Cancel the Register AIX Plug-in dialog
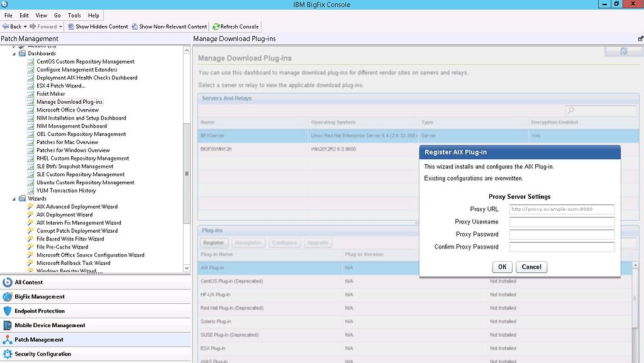Viewport: 644px width, 363px height. coord(531,267)
